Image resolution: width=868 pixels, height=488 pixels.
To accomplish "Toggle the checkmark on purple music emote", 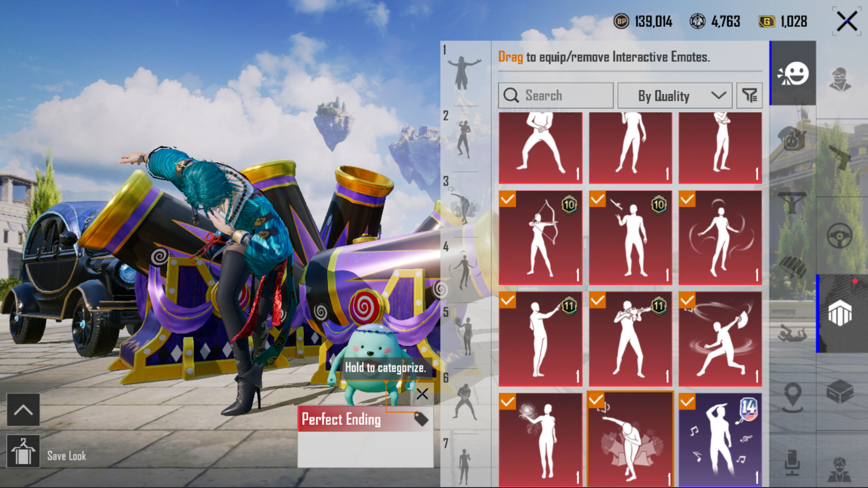I will 687,401.
